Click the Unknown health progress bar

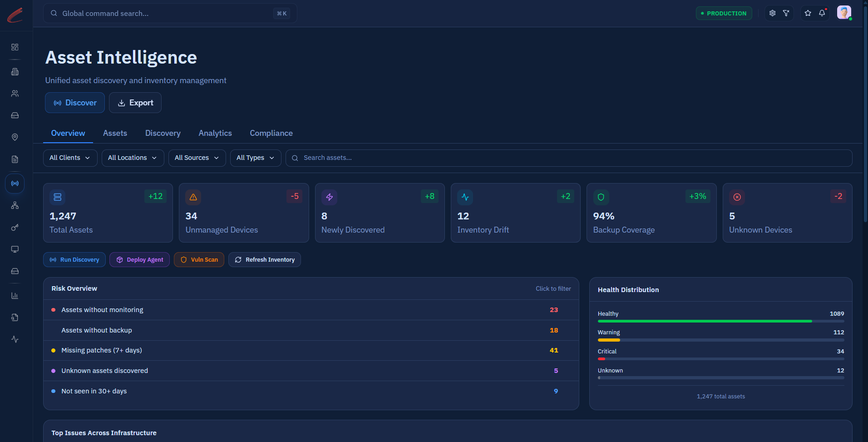(721, 378)
